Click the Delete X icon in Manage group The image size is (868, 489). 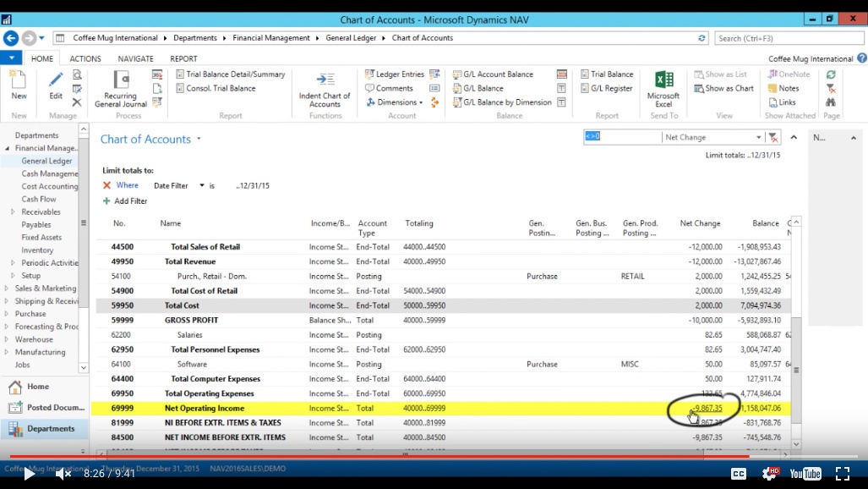(77, 102)
